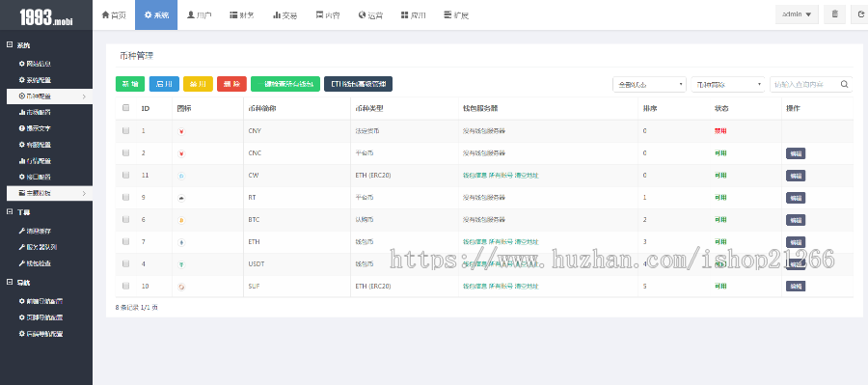Click the RT coin icon
Viewport: 868px width, 385px height.
[x=181, y=199]
